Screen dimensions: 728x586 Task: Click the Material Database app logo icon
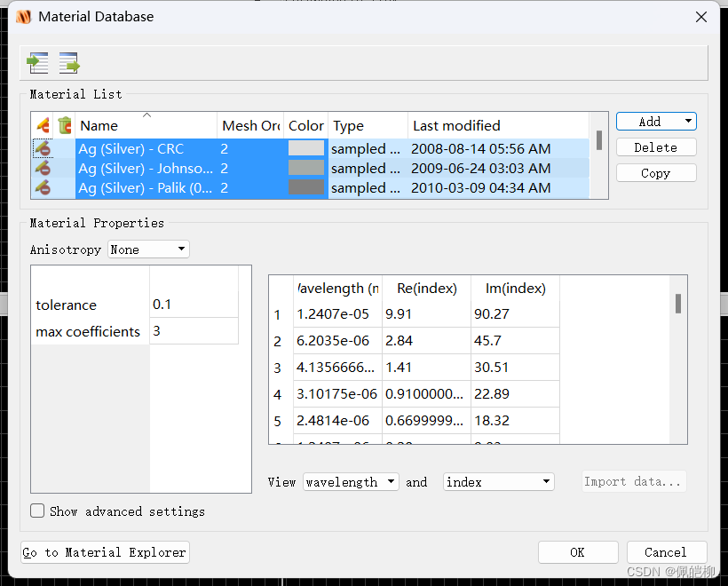tap(24, 17)
